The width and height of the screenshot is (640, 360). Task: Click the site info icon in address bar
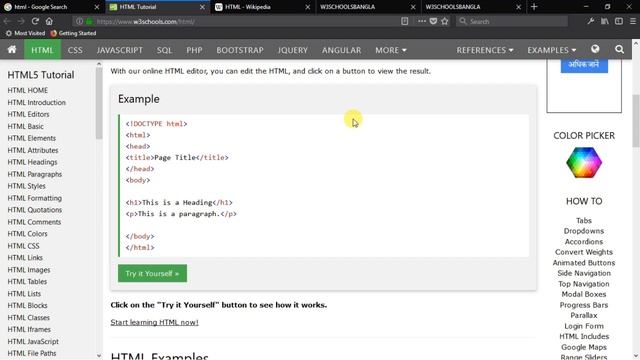[80, 21]
